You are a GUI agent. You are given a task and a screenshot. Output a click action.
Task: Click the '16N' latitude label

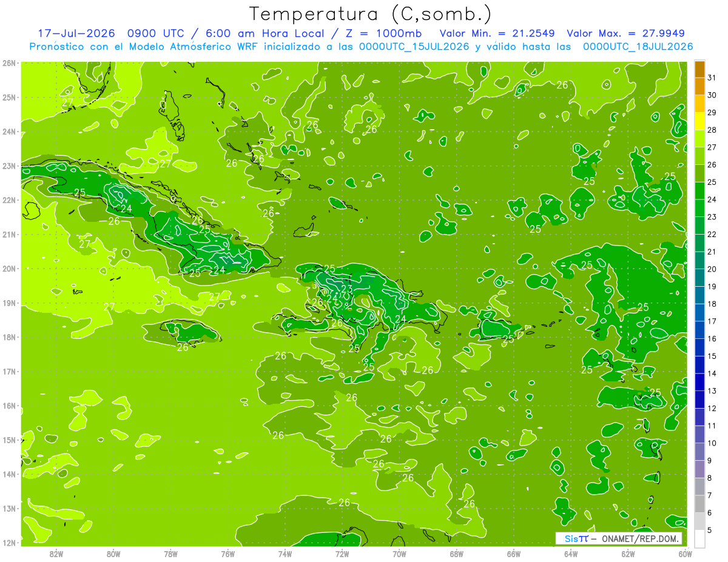point(8,406)
